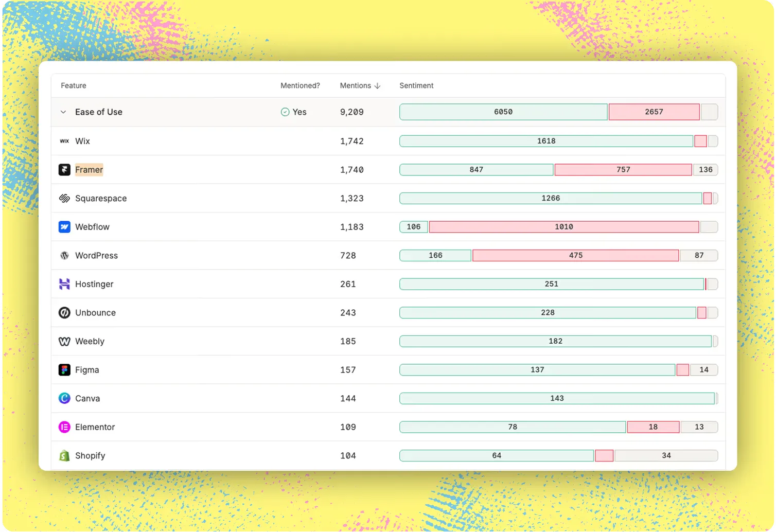Click Canva's 143 positive sentiment bar
776x532 pixels.
pyautogui.click(x=557, y=398)
